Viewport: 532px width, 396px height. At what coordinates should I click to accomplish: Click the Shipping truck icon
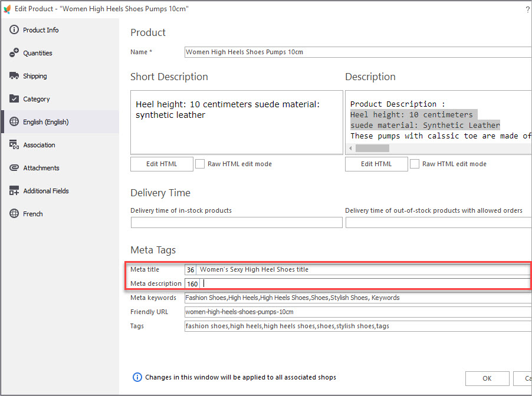[x=14, y=76]
